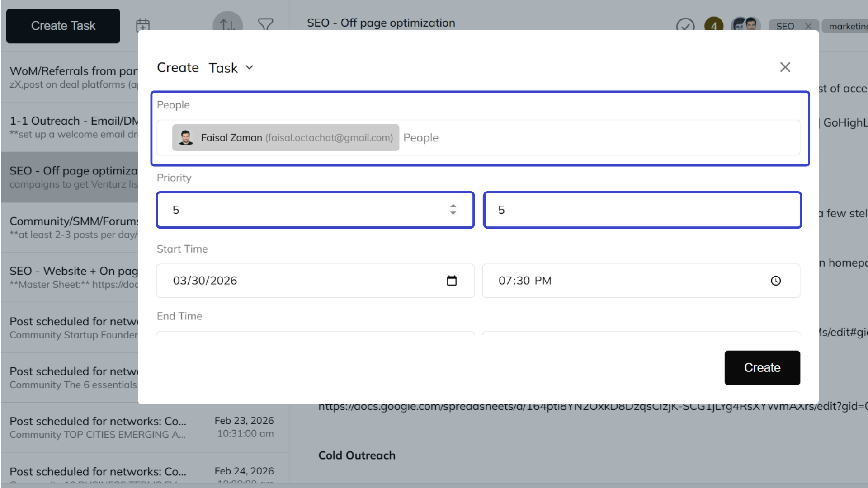Decrease priority using the down stepper arrow
868x488 pixels.
(x=453, y=213)
